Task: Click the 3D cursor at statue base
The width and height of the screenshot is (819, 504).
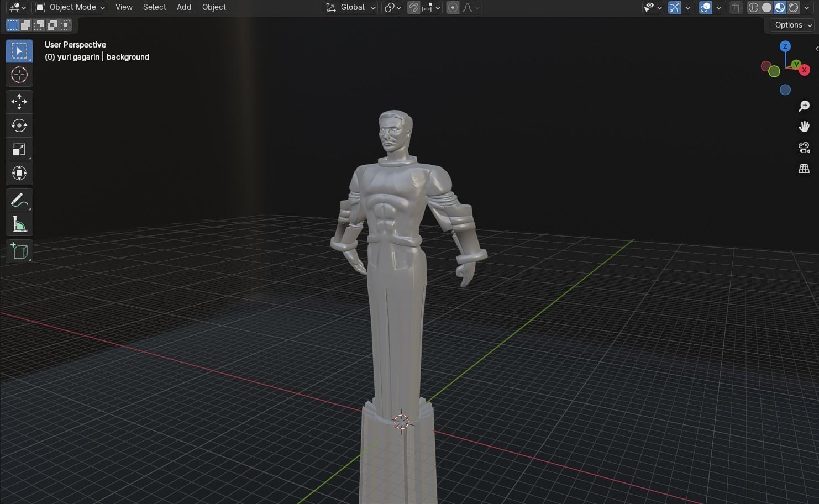Action: 401,422
